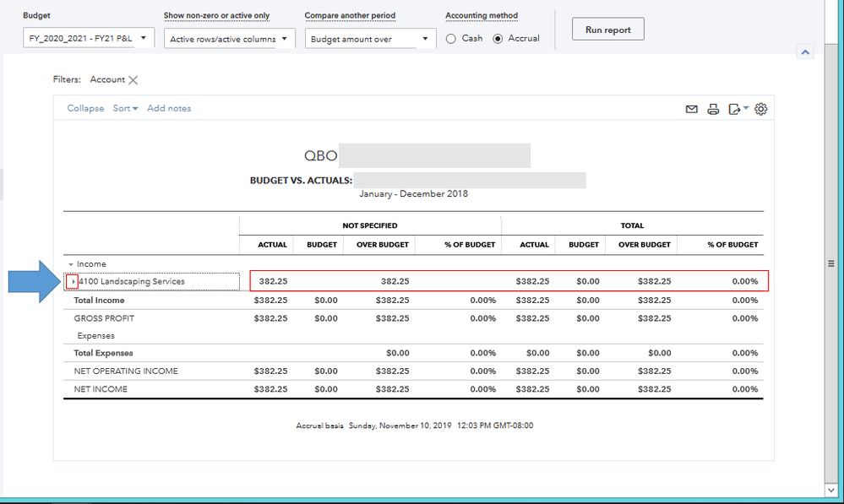844x504 pixels.
Task: Expand the 4100 Landscaping Services row
Action: tap(73, 280)
